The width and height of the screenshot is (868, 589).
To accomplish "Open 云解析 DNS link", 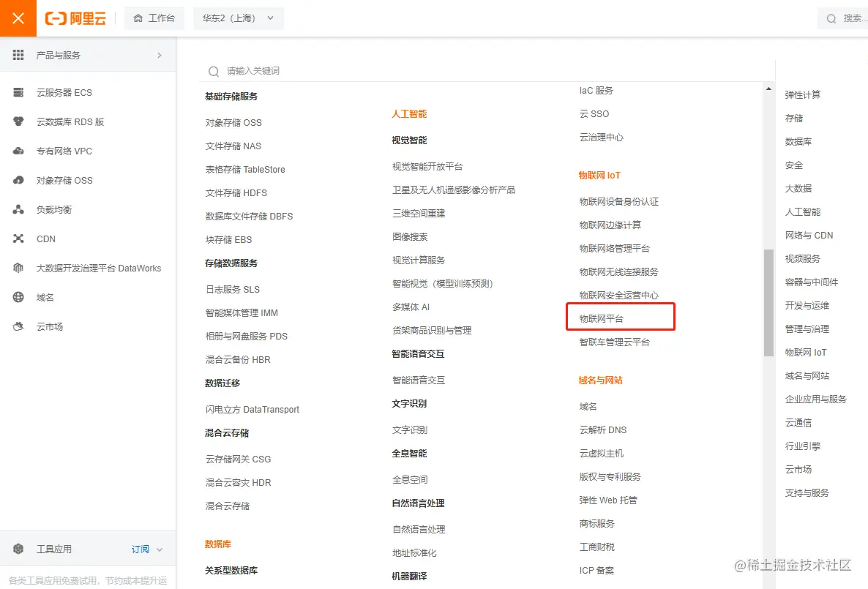I will point(603,429).
